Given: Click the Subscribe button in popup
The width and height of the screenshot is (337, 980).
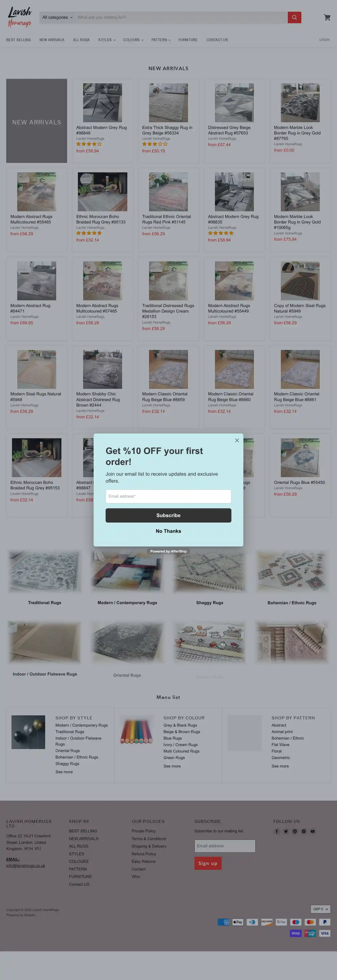Looking at the screenshot, I should (168, 515).
